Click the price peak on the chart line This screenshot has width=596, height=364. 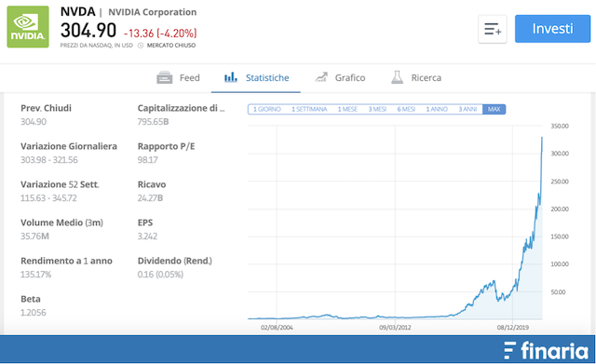(542, 138)
